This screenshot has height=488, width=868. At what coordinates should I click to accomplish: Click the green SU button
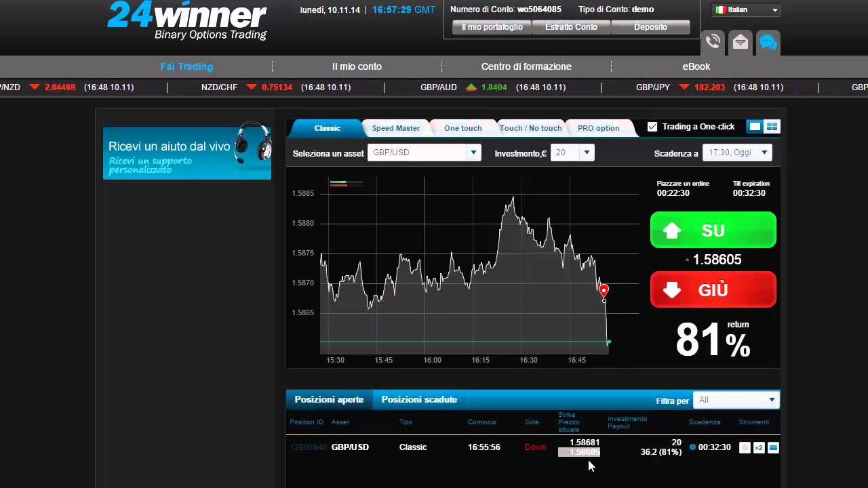tap(713, 230)
